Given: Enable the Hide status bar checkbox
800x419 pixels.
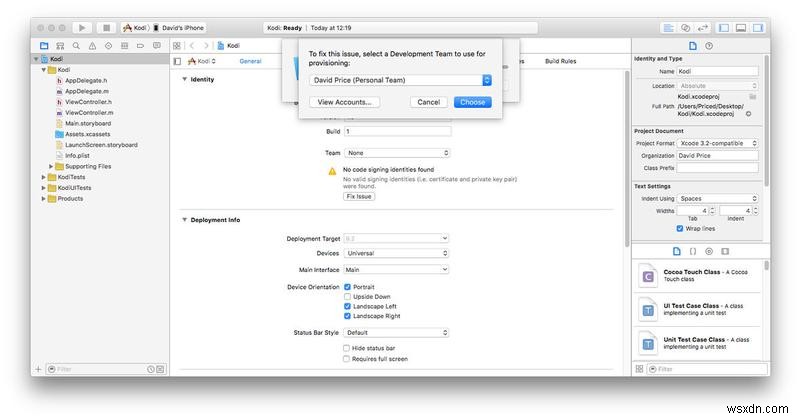Looking at the screenshot, I should (346, 348).
